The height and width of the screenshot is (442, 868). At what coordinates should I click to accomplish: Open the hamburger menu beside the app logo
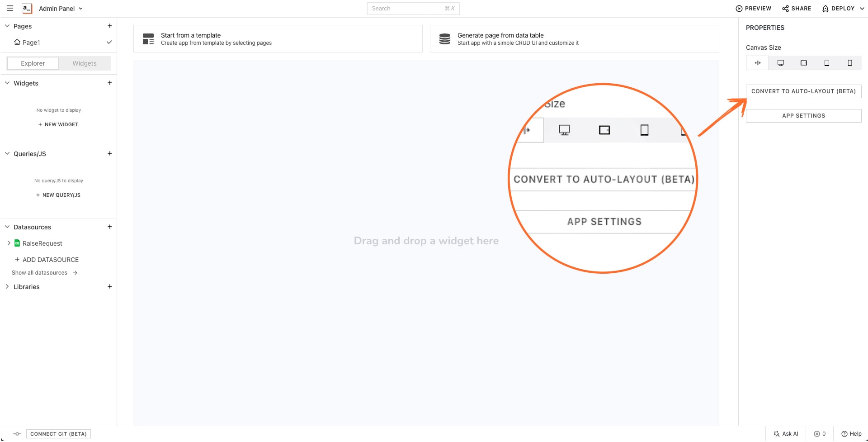pos(9,8)
